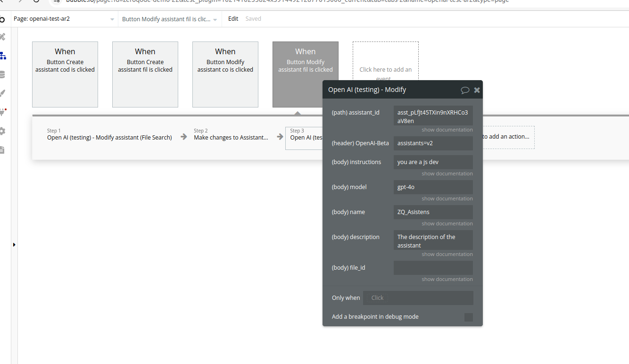
Task: Click the empty (body) file_id field
Action: coord(433,267)
